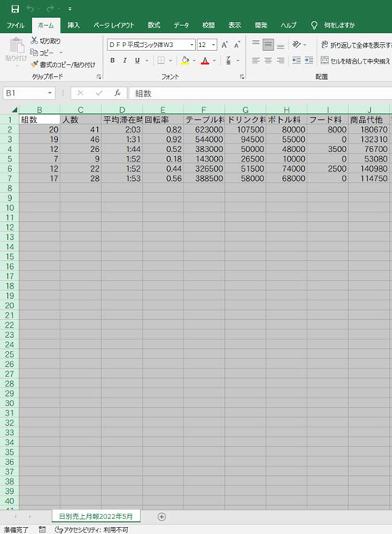Click the align left icon
The width and height of the screenshot is (392, 534).
coord(256,60)
